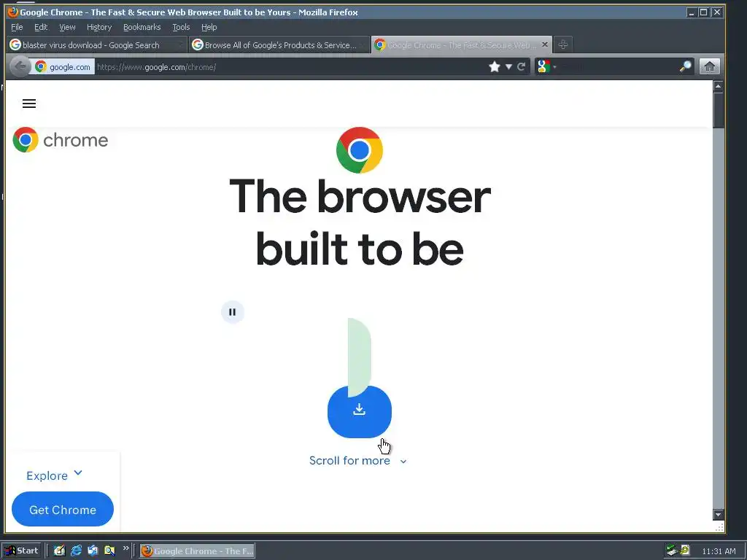Viewport: 747px width, 560px height.
Task: Open the search engine selector dropdown
Action: 546,66
